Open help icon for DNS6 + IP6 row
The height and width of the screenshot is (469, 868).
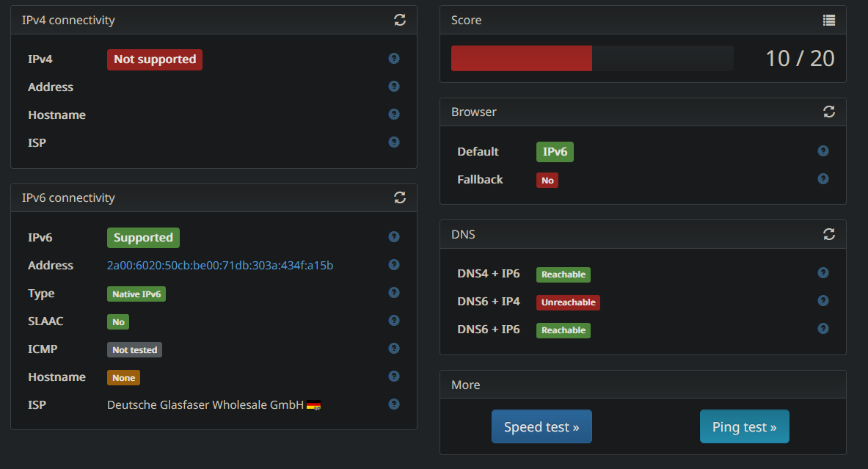click(x=823, y=329)
